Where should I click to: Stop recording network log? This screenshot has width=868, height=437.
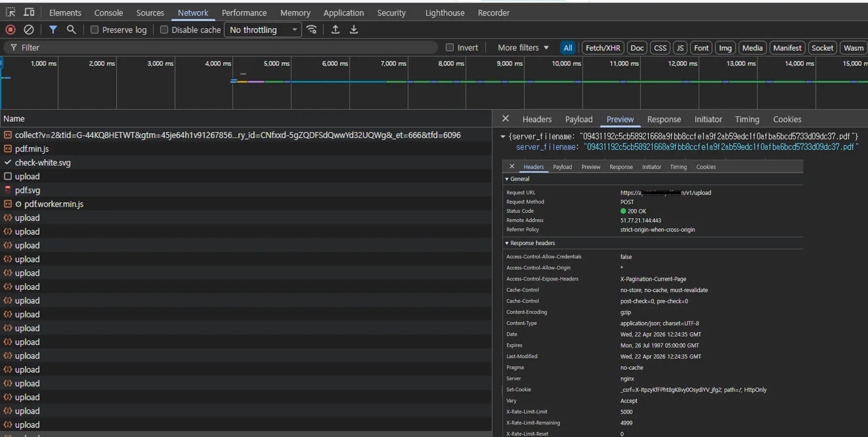[x=11, y=30]
